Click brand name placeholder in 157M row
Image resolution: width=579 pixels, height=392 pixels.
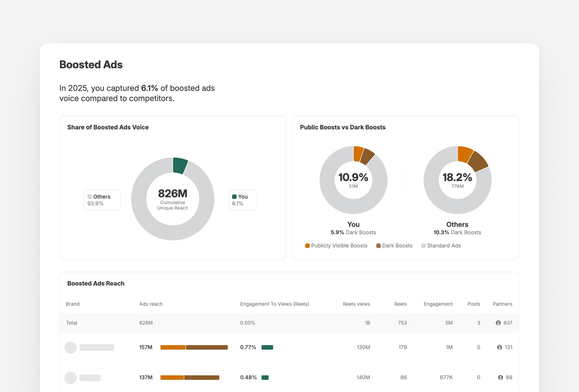pos(97,348)
